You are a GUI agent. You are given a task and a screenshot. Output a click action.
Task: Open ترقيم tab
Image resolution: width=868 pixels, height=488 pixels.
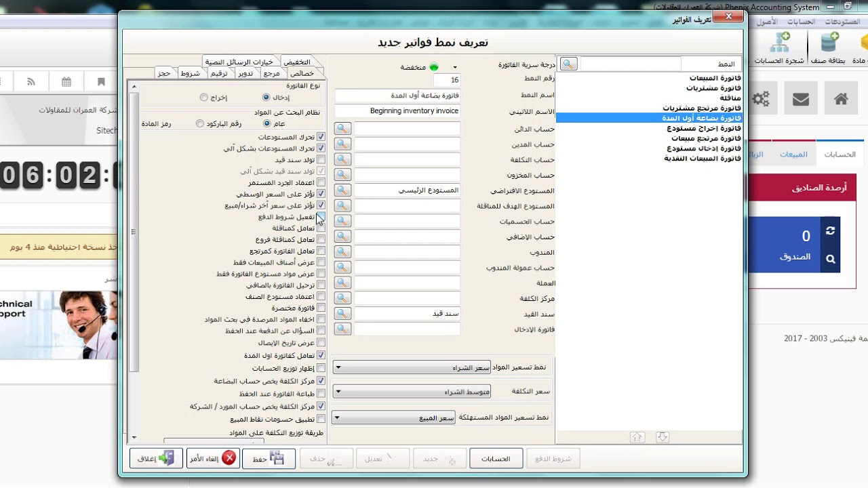click(218, 73)
